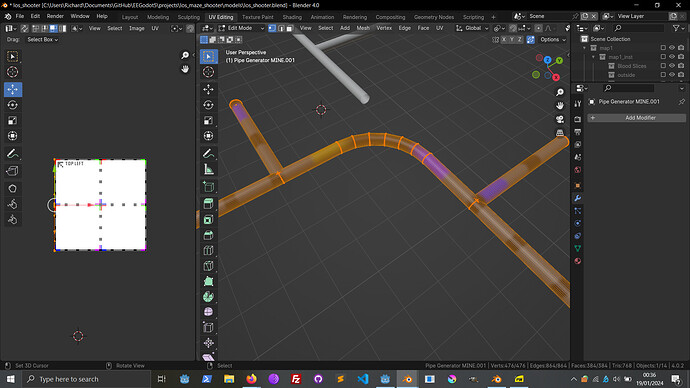Screen dimensions: 690x388
Task: Select the Spin tool
Action: [209, 296]
